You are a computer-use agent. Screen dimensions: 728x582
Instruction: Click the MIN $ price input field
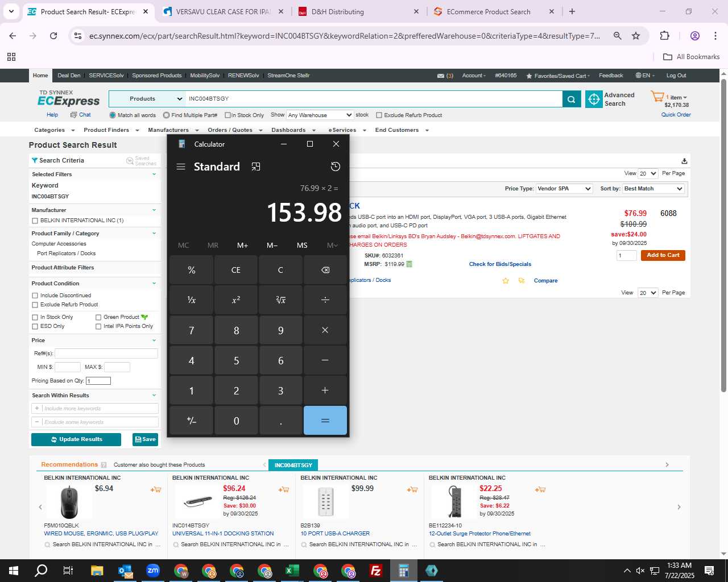pos(68,367)
